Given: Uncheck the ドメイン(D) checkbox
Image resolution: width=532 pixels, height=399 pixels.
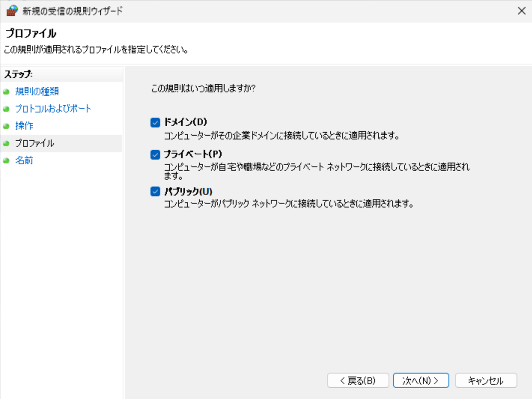Looking at the screenshot, I should pyautogui.click(x=155, y=122).
